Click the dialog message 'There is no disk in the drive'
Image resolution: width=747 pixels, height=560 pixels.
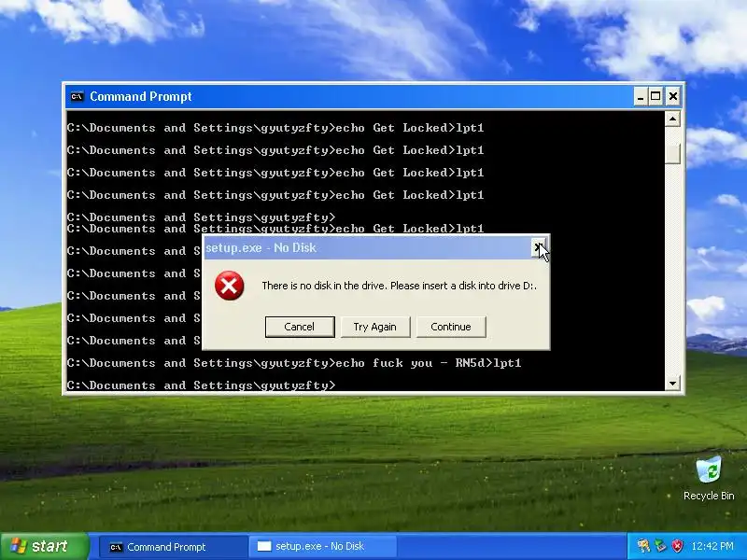pos(400,286)
